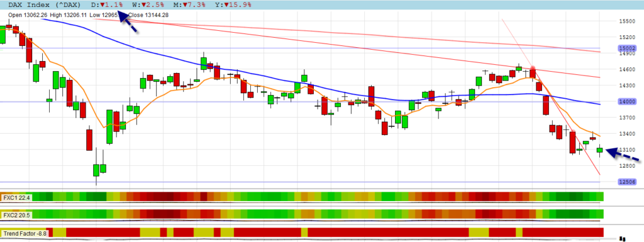The height and width of the screenshot is (242, 644).
Task: Click the daily change "D:▼1.1%" value
Action: [106, 5]
